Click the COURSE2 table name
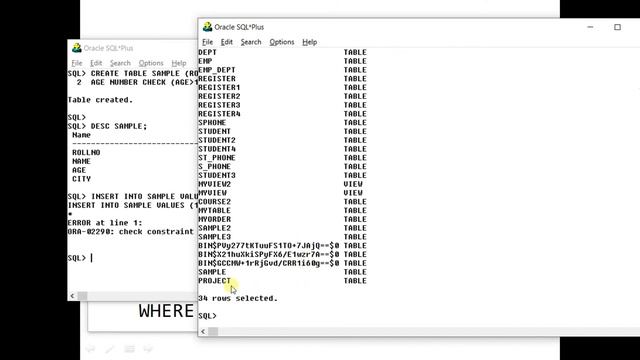Screen dimensions: 640x360 point(215,202)
